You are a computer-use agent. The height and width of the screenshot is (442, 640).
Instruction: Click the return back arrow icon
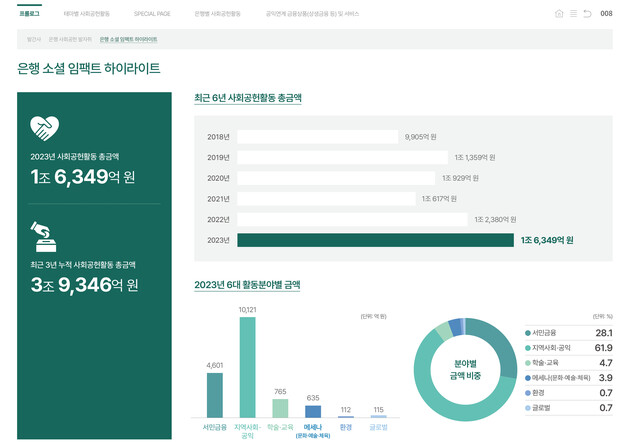click(x=587, y=13)
